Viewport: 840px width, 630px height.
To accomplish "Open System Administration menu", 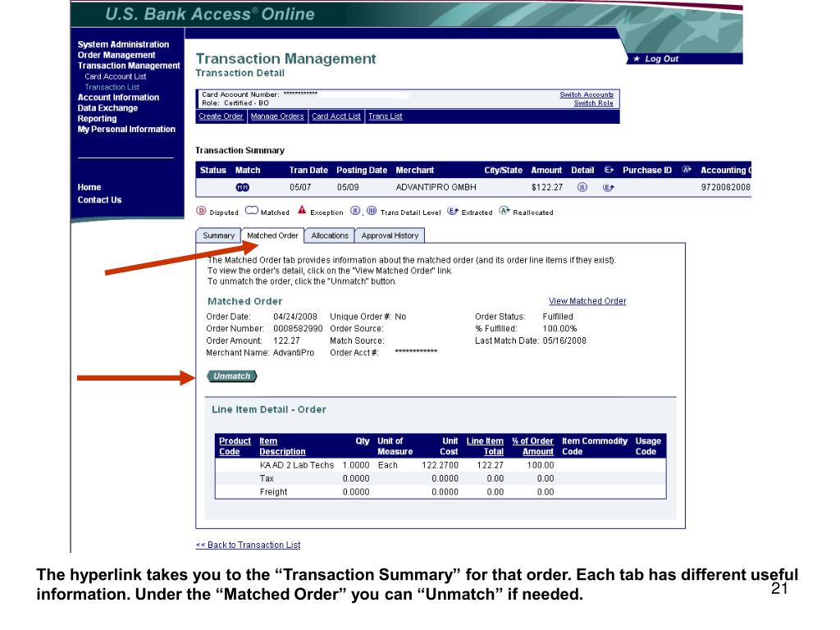I will (123, 44).
